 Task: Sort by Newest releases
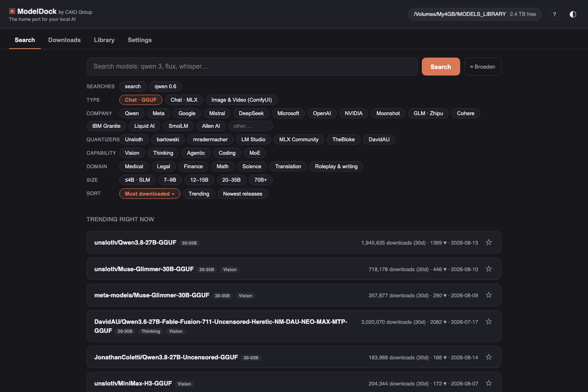point(243,194)
